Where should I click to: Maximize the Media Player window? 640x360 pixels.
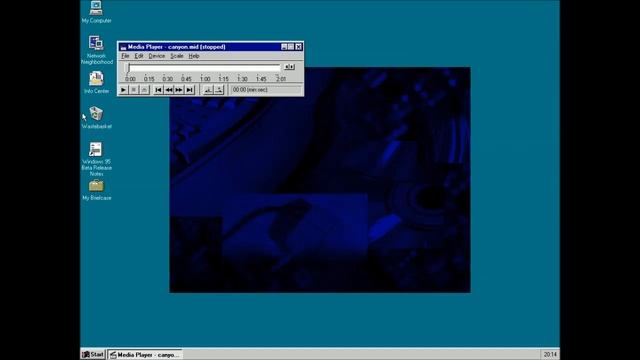pyautogui.click(x=291, y=47)
